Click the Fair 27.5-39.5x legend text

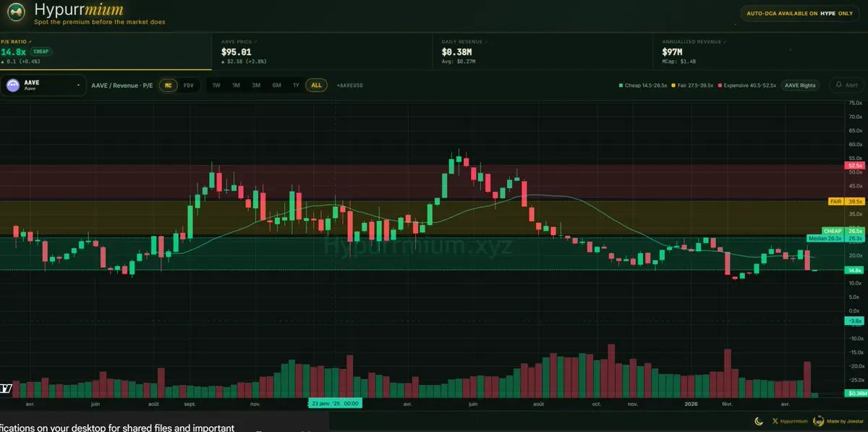pos(694,85)
